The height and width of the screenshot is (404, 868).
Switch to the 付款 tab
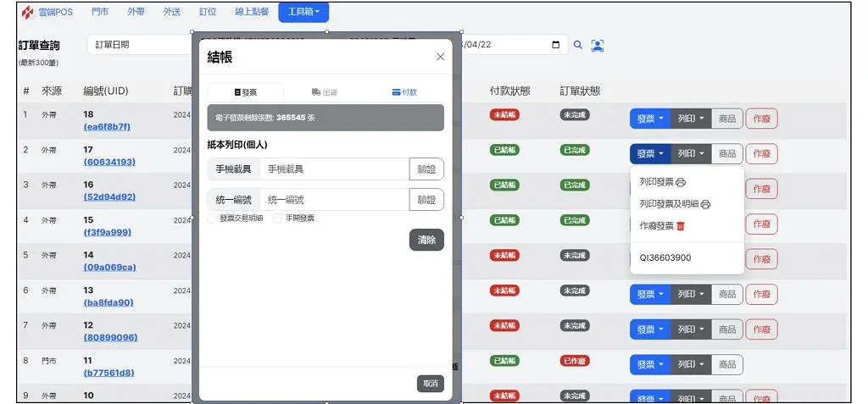tap(404, 92)
